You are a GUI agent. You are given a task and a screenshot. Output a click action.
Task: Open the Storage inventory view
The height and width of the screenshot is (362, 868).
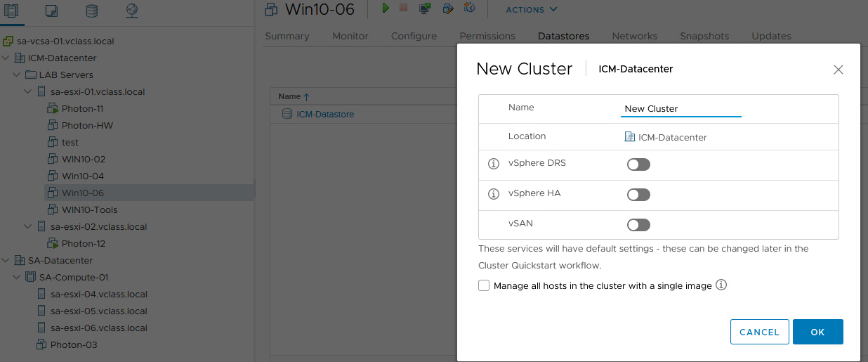click(x=92, y=11)
